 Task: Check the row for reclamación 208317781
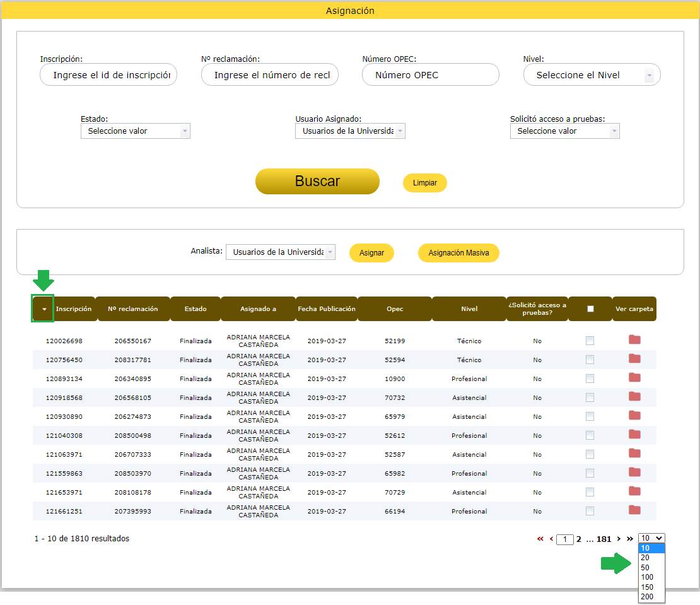click(590, 360)
